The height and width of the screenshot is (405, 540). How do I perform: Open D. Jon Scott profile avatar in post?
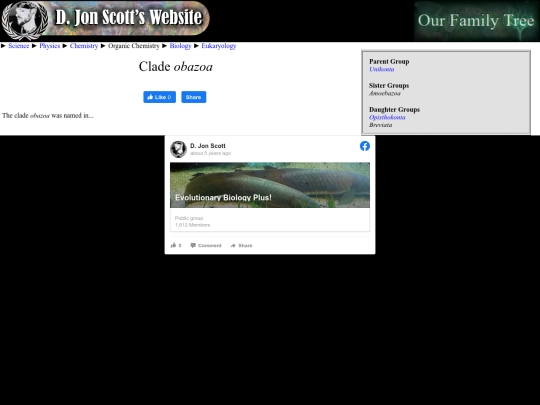point(178,149)
